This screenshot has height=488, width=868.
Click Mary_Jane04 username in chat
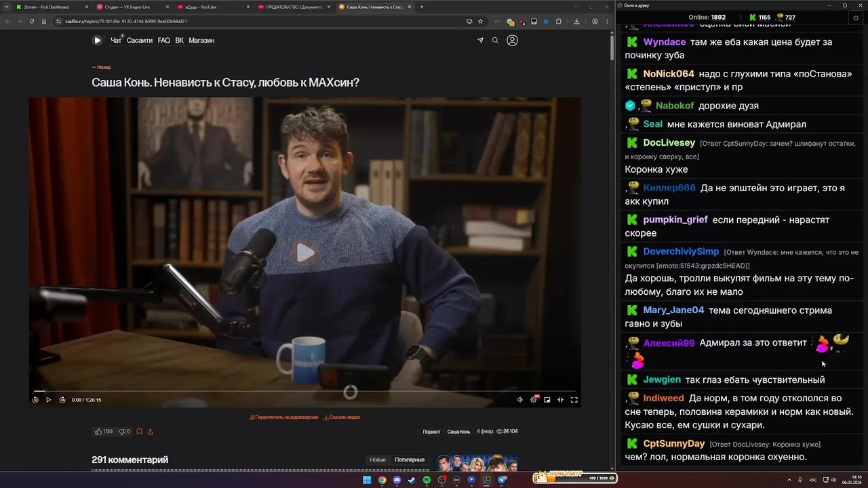coord(673,310)
